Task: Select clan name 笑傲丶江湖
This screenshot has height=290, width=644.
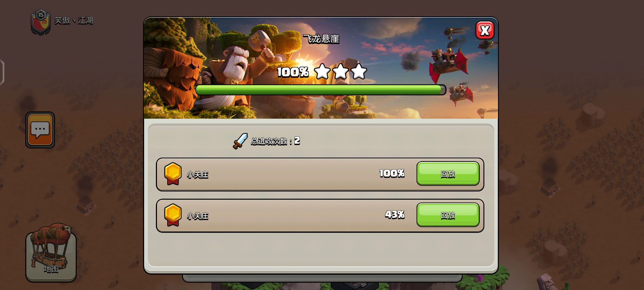Action: pos(74,20)
